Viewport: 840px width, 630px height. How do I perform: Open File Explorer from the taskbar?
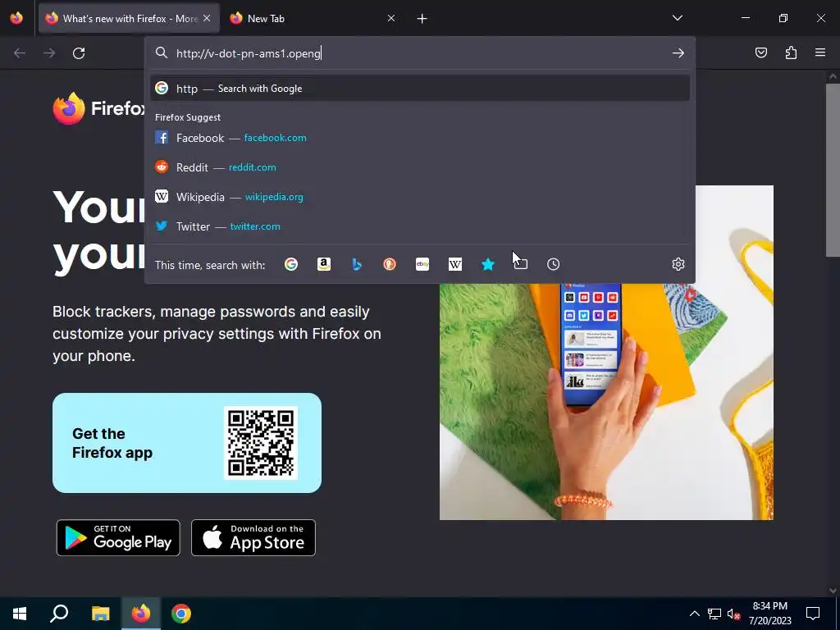tap(100, 614)
